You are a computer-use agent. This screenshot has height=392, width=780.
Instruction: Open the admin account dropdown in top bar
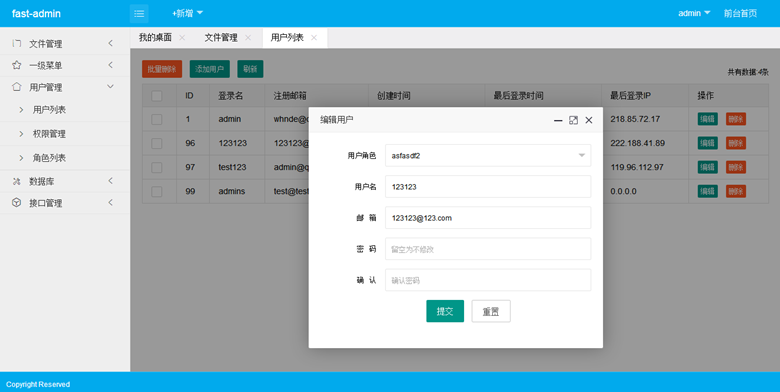tap(694, 13)
